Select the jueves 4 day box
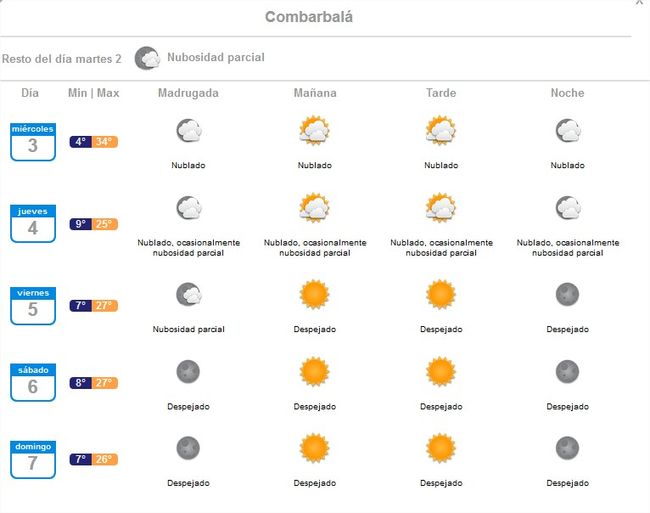 (x=33, y=224)
